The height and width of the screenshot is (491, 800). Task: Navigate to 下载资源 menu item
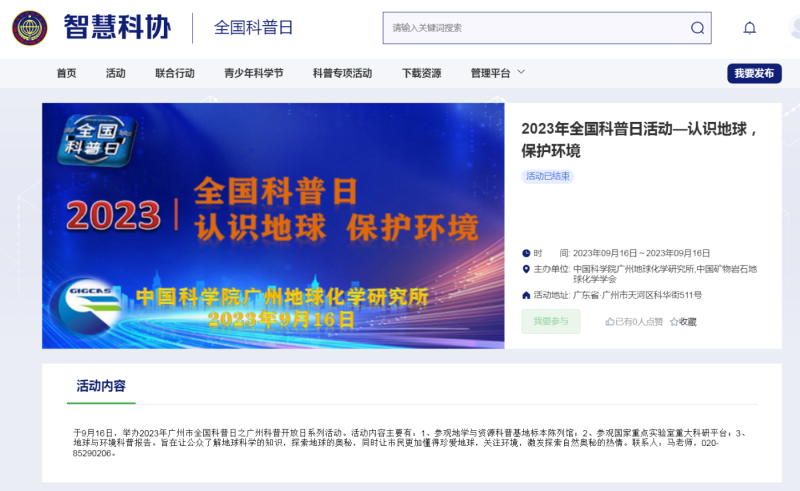tap(421, 73)
